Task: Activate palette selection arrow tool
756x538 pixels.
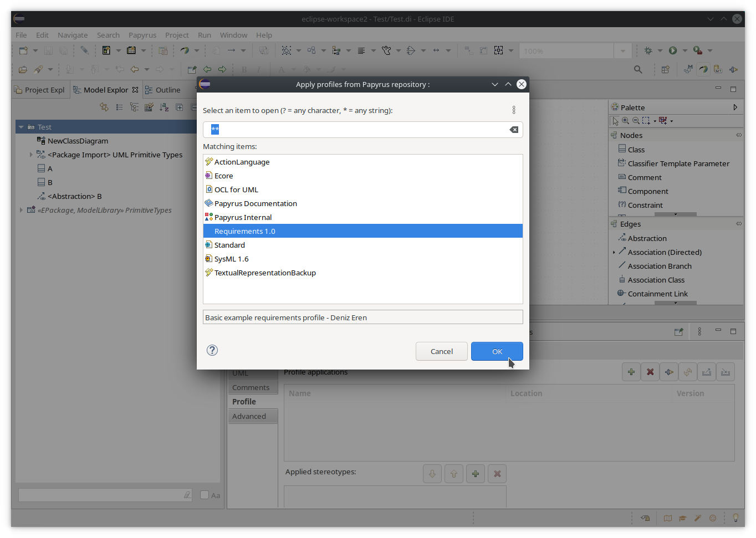Action: click(615, 121)
